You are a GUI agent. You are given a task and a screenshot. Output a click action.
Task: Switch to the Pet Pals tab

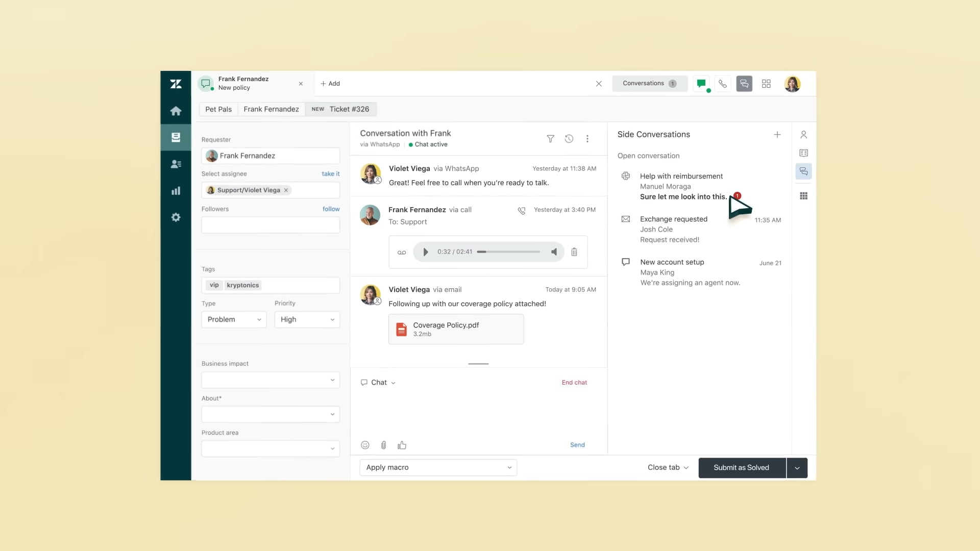point(218,109)
